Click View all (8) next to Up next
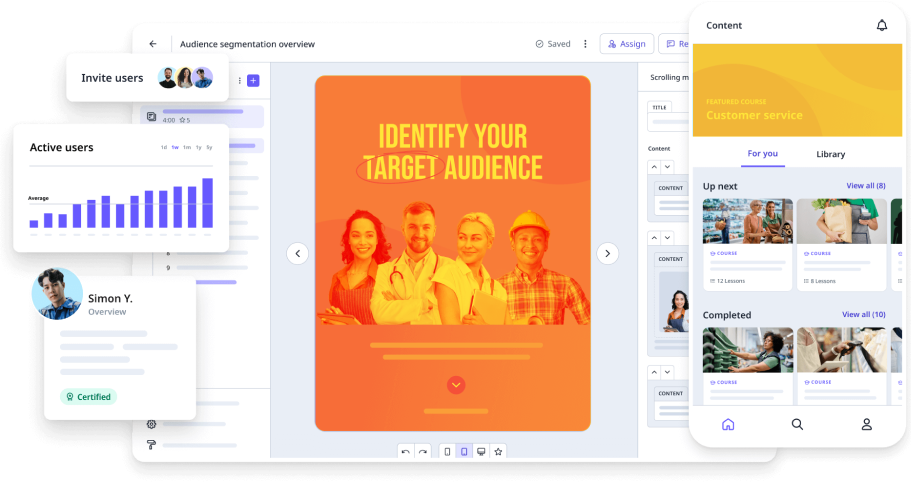Viewport: 911px width, 482px height. (865, 186)
